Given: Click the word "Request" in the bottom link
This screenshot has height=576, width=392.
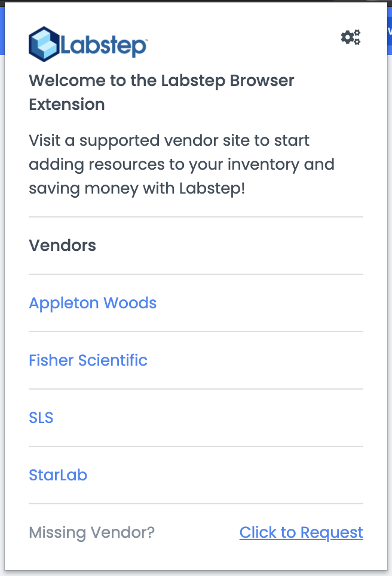Looking at the screenshot, I should (x=332, y=532).
